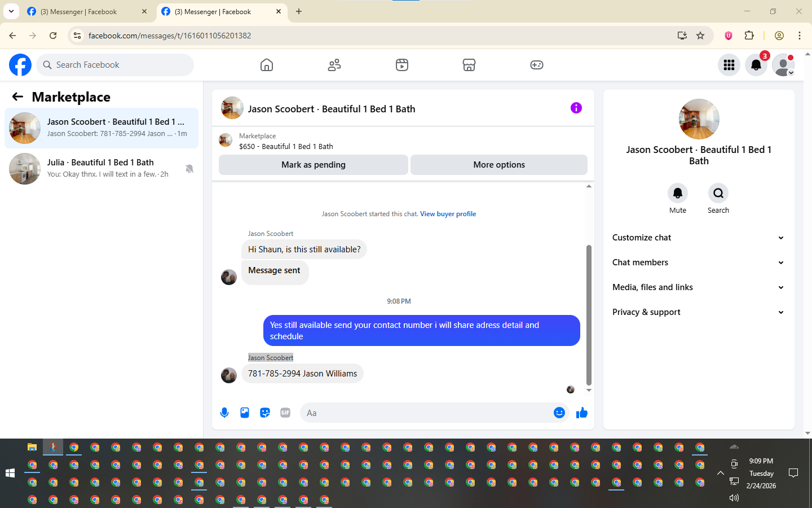The width and height of the screenshot is (812, 508).
Task: Click the large profile thumbnail in info panel
Action: (699, 119)
